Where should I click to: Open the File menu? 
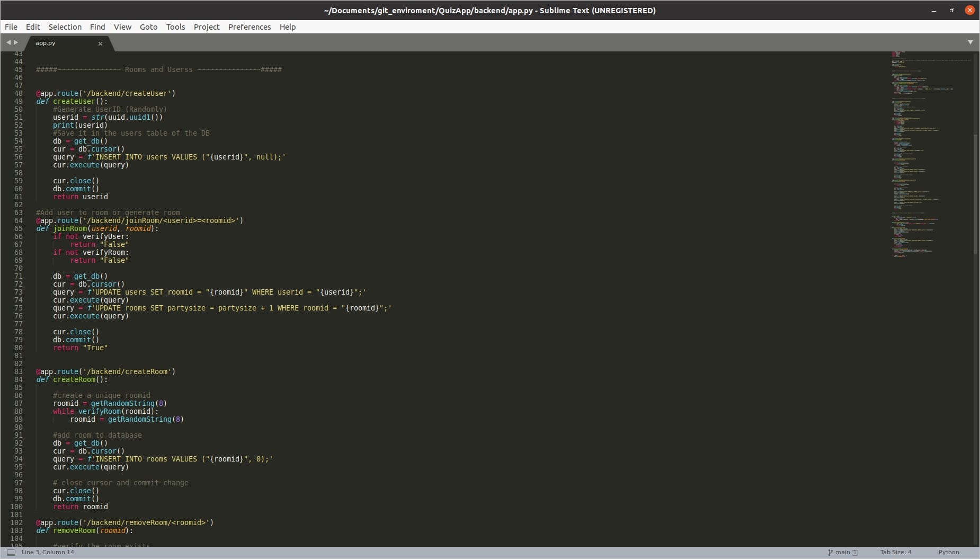(x=11, y=27)
